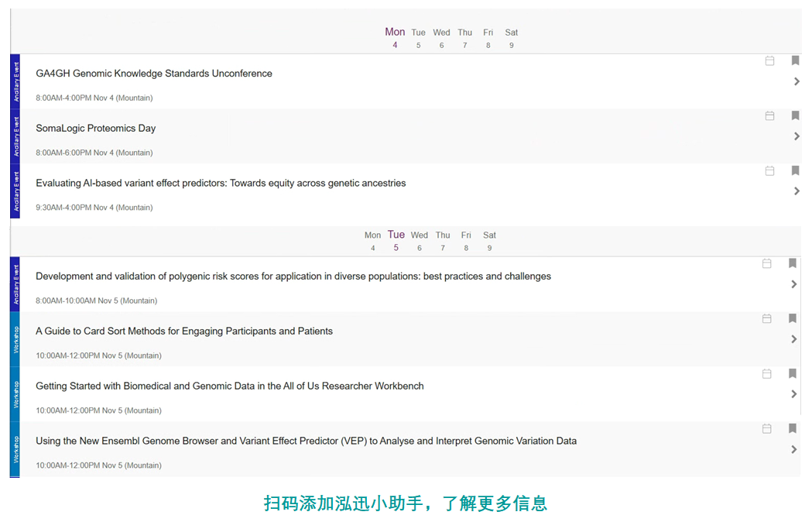Open Card Sort Methods details via chevron
Viewport: 812px width, 529px height.
(793, 339)
